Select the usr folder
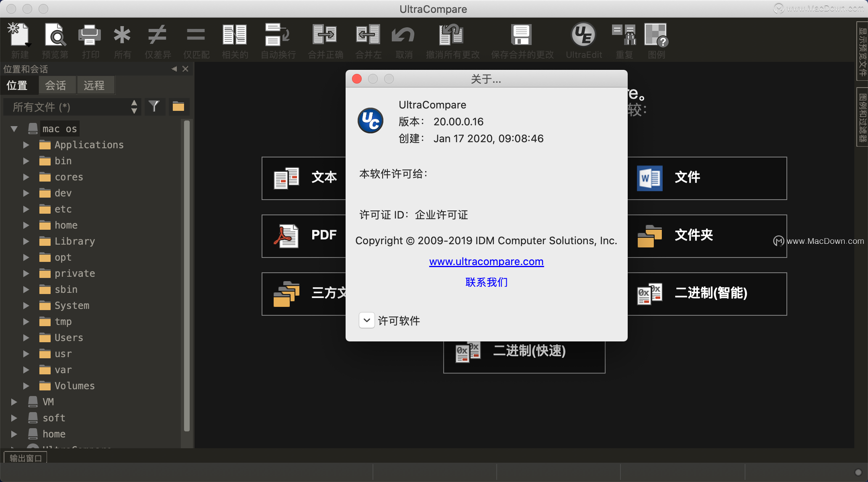 (x=63, y=354)
